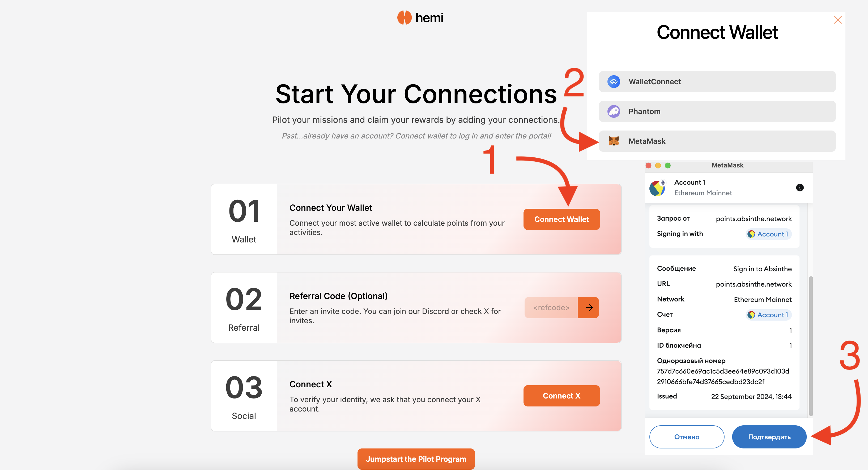Confirm signature with Подтвердить button

coord(769,437)
